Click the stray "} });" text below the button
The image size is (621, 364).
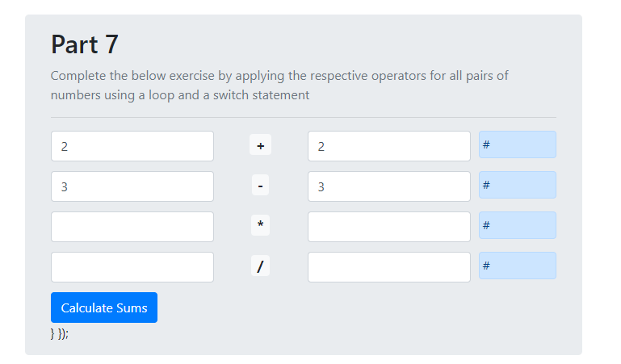(x=60, y=333)
